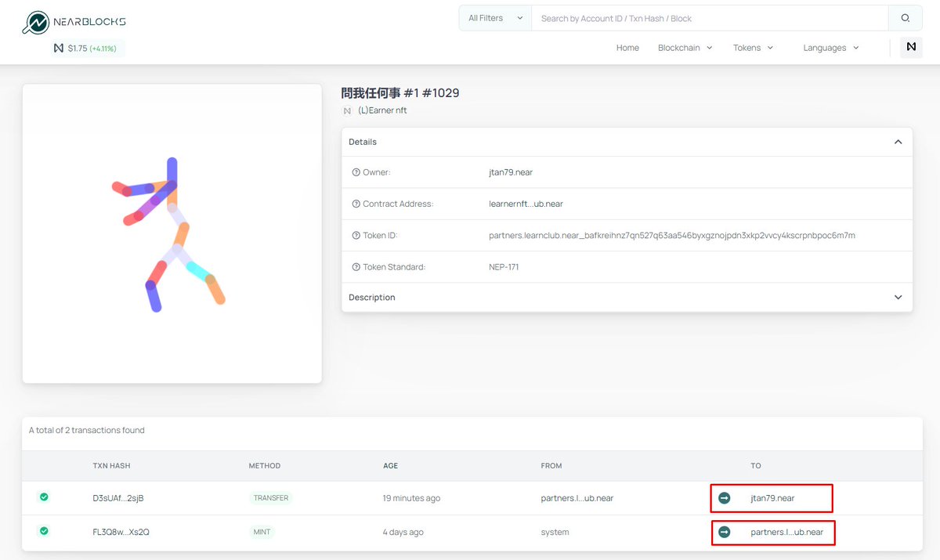
Task: Open the Blockchain menu dropdown
Action: point(685,48)
